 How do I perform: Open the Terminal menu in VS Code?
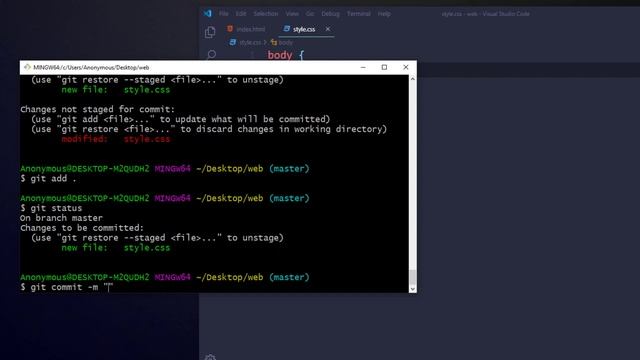[x=359, y=13]
